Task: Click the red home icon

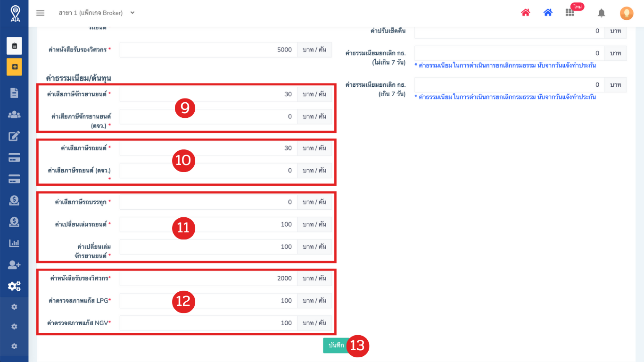Action: point(526,13)
